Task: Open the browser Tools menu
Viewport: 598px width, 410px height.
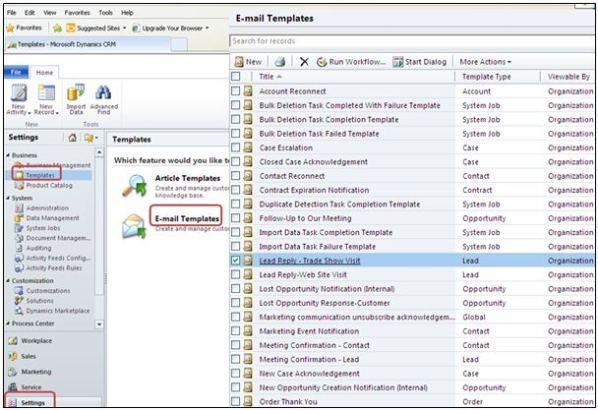Action: pos(106,13)
